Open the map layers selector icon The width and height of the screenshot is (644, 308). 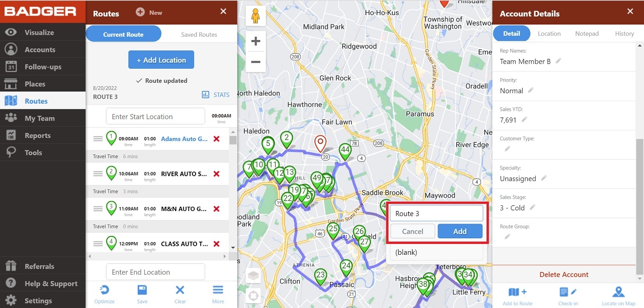253,276
